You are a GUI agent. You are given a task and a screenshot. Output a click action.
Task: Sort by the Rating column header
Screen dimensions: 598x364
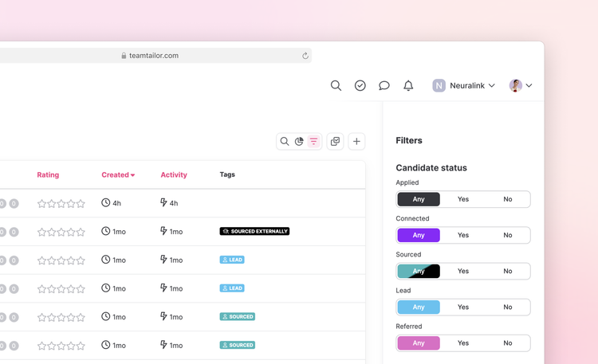click(48, 175)
